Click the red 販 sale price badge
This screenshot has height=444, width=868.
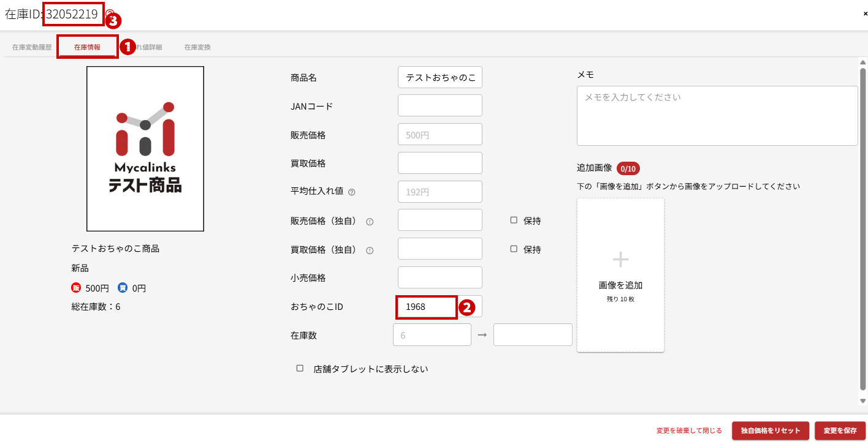(77, 288)
